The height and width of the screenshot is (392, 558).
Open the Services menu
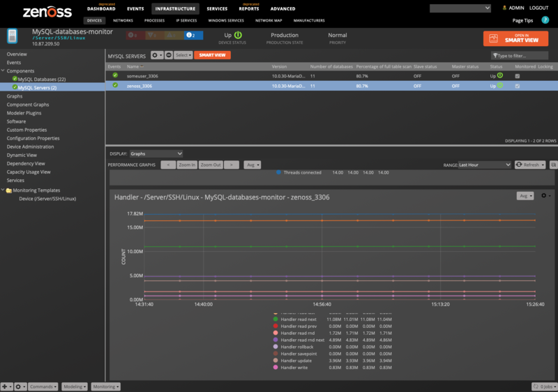tap(217, 8)
